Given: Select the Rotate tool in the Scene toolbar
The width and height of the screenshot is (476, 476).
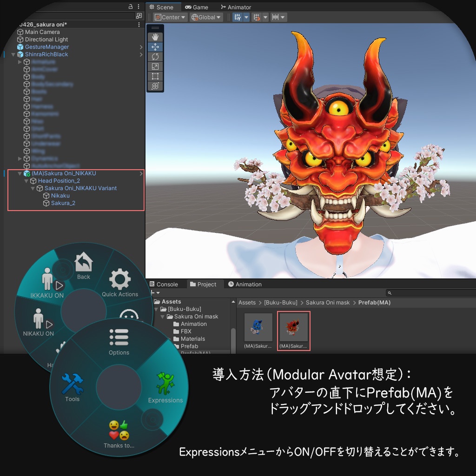Looking at the screenshot, I should coord(155,56).
